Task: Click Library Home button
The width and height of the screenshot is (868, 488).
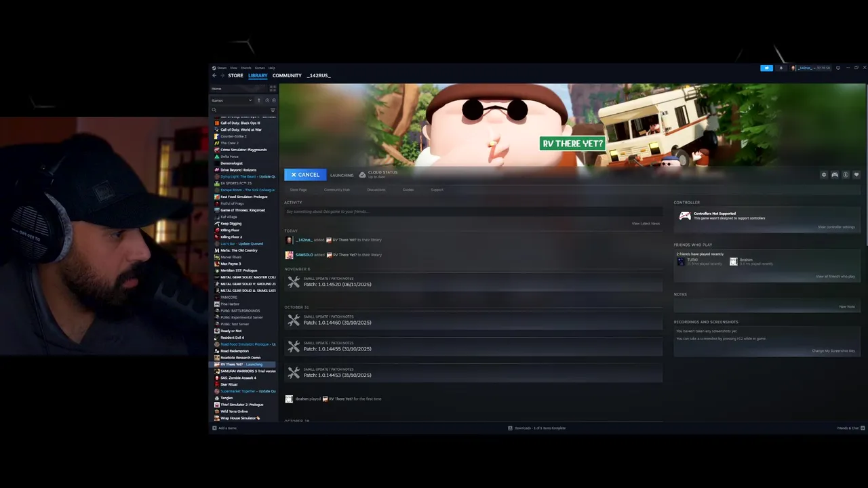Action: (239, 89)
